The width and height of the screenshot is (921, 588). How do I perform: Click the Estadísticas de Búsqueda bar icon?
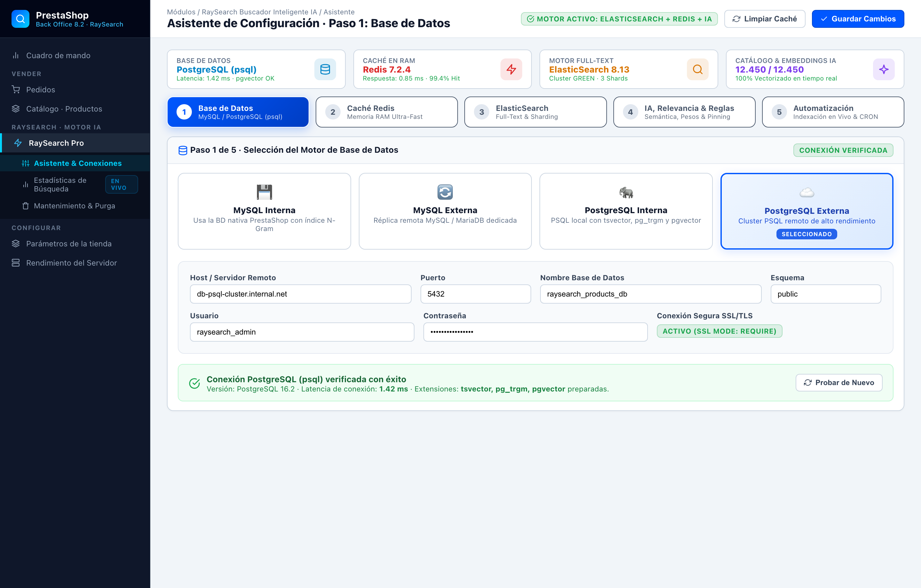coord(26,184)
